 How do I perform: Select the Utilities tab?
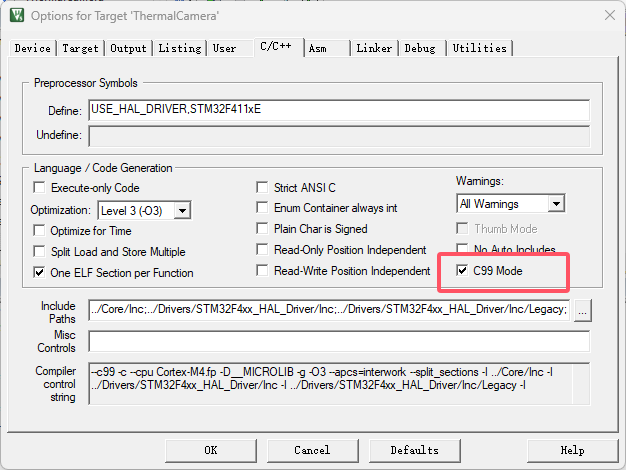[479, 48]
